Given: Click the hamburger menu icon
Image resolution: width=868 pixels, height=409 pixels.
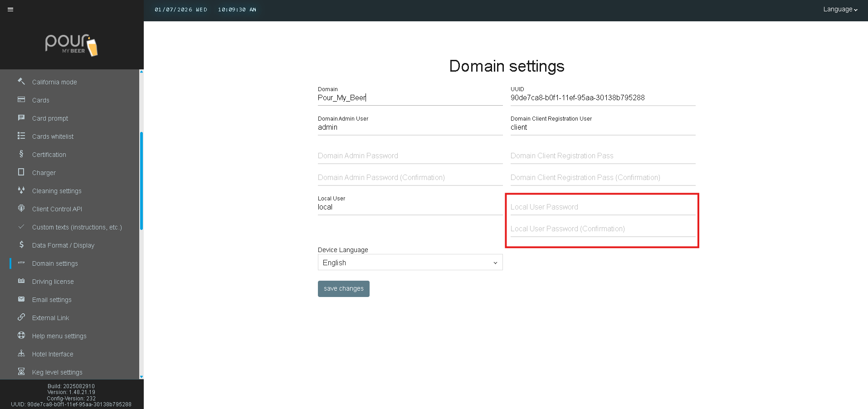Looking at the screenshot, I should [10, 10].
